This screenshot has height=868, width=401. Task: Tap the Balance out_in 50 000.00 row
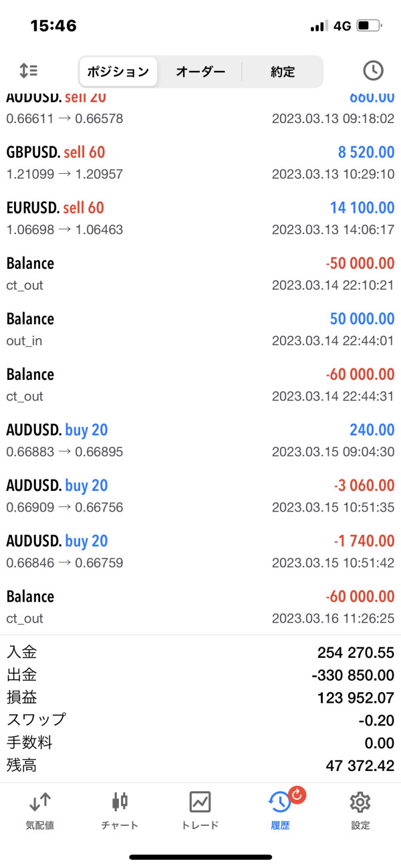pyautogui.click(x=200, y=330)
